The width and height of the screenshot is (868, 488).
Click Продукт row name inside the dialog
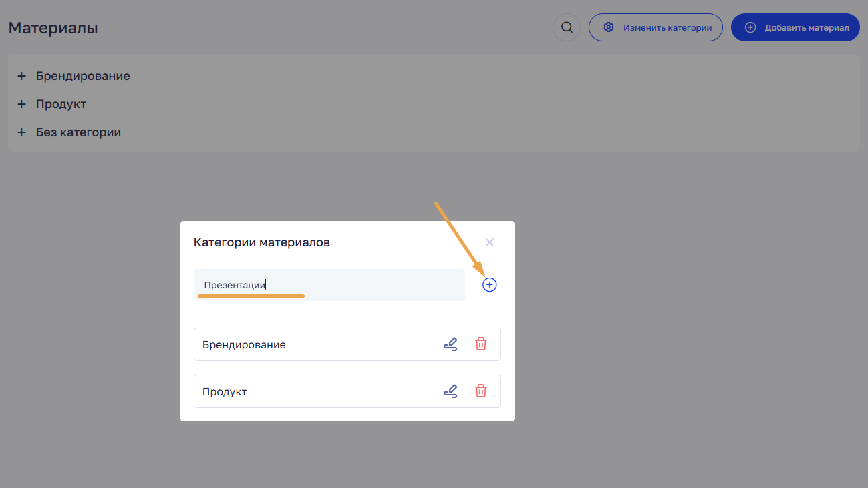(225, 392)
